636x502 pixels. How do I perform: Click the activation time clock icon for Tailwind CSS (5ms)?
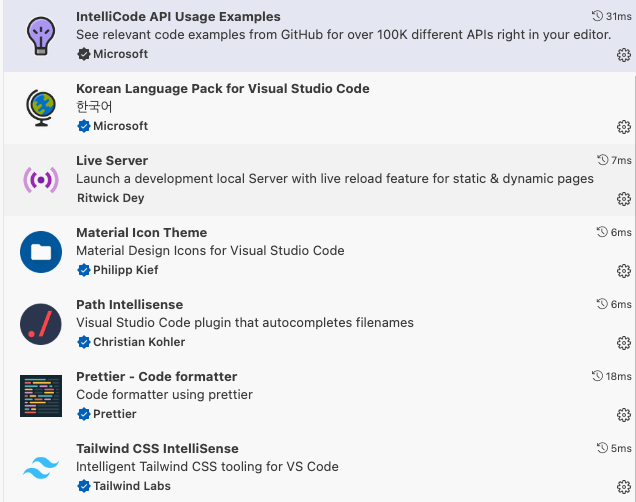[602, 448]
